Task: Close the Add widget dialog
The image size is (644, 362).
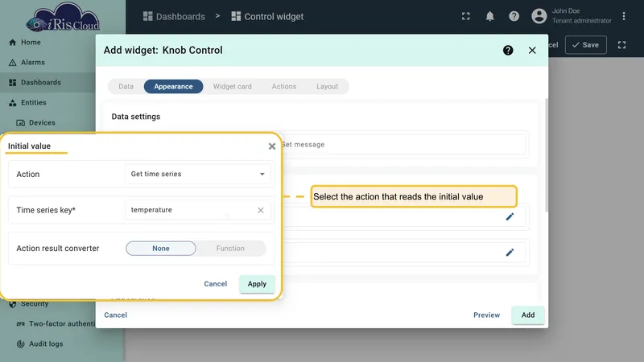Action: point(532,50)
